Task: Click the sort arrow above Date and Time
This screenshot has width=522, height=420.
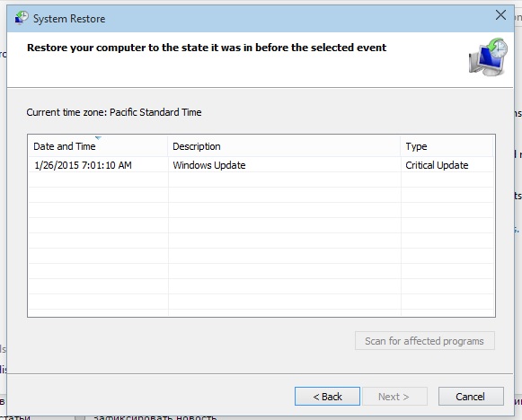Action: coord(98,137)
